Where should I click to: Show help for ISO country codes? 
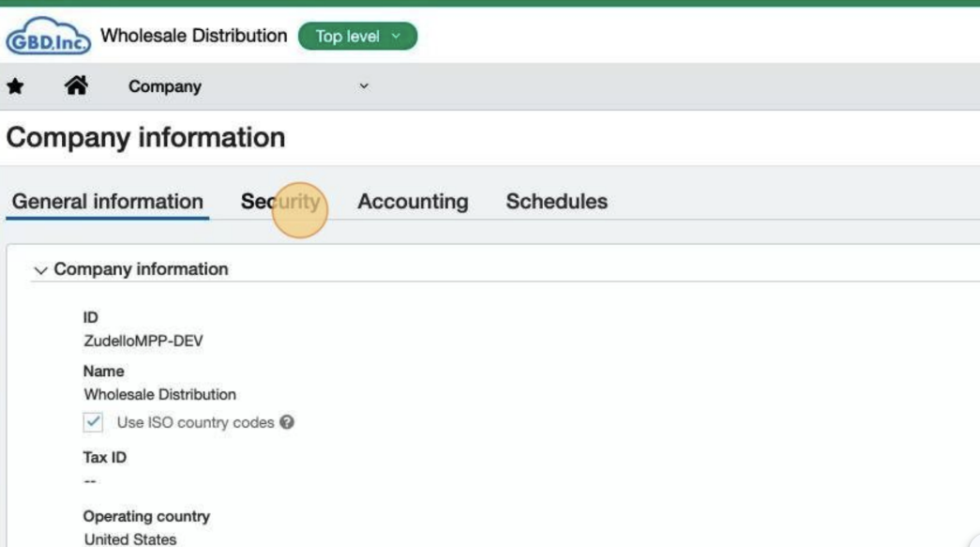coord(287,422)
